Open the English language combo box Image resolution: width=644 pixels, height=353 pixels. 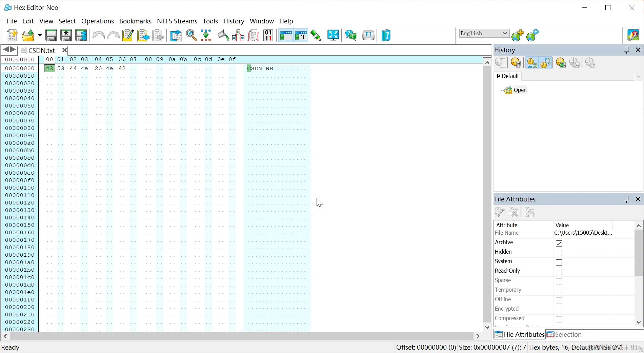tap(484, 33)
